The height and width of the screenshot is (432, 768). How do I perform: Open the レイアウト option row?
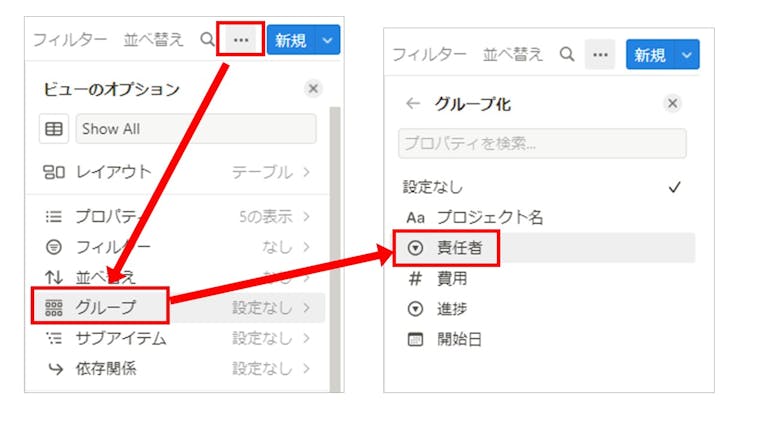pyautogui.click(x=178, y=172)
